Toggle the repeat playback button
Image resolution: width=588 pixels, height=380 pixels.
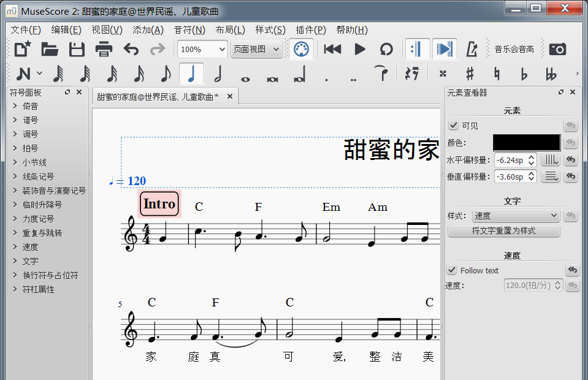418,49
